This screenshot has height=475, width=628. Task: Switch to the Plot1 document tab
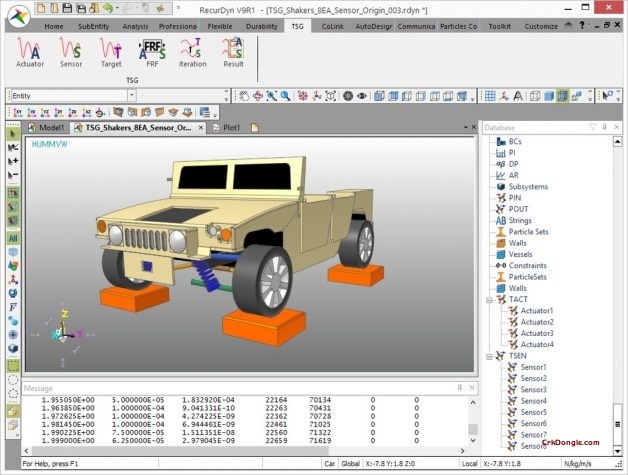point(227,128)
